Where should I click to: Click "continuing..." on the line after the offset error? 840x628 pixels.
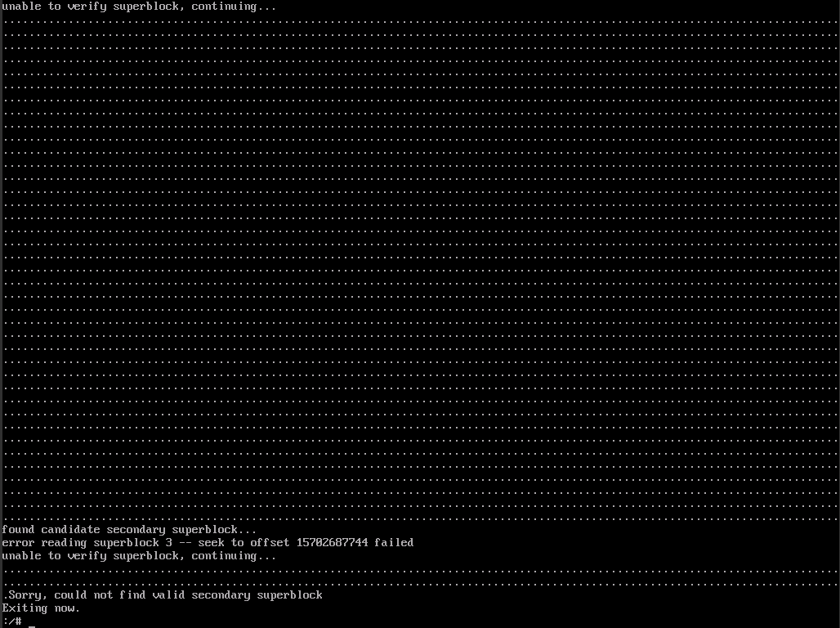(x=234, y=556)
